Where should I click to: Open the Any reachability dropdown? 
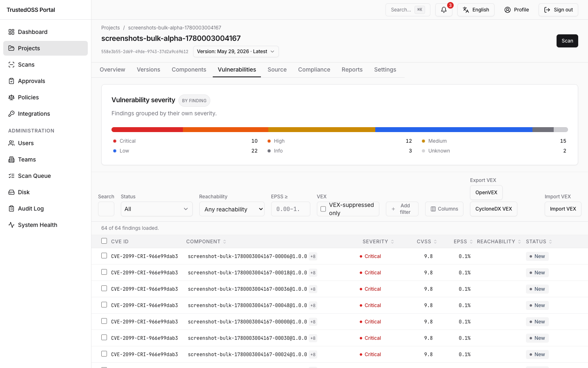(x=232, y=209)
